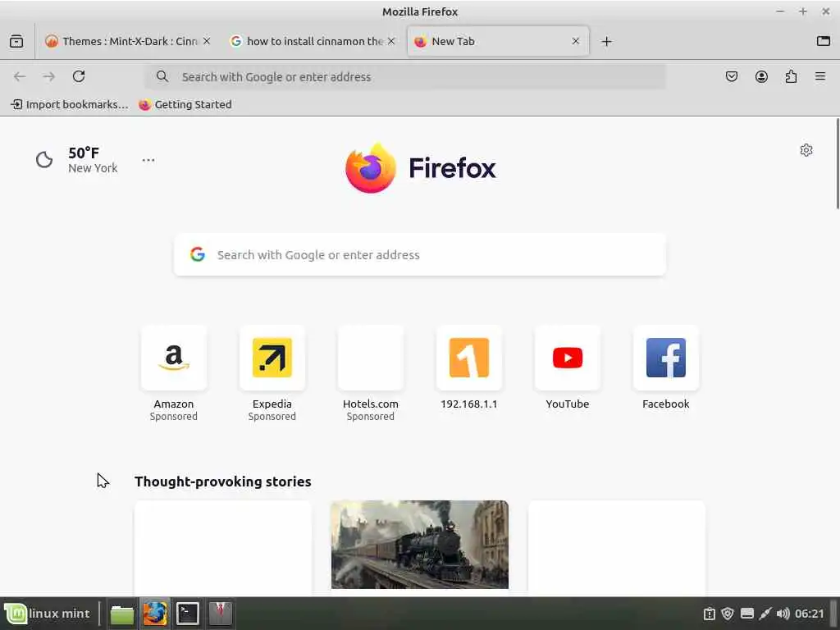Open the new tab personalize gear icon
This screenshot has width=840, height=630.
[x=806, y=150]
